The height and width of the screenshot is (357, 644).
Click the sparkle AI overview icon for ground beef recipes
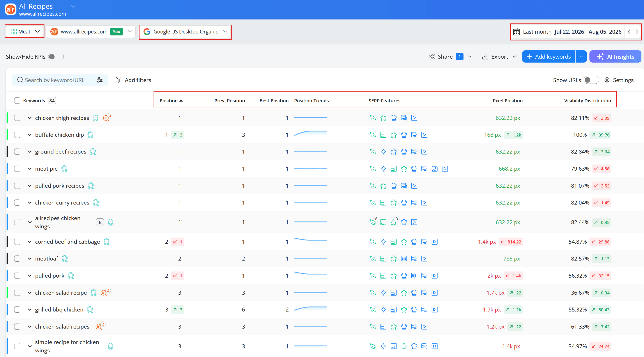pyautogui.click(x=383, y=152)
